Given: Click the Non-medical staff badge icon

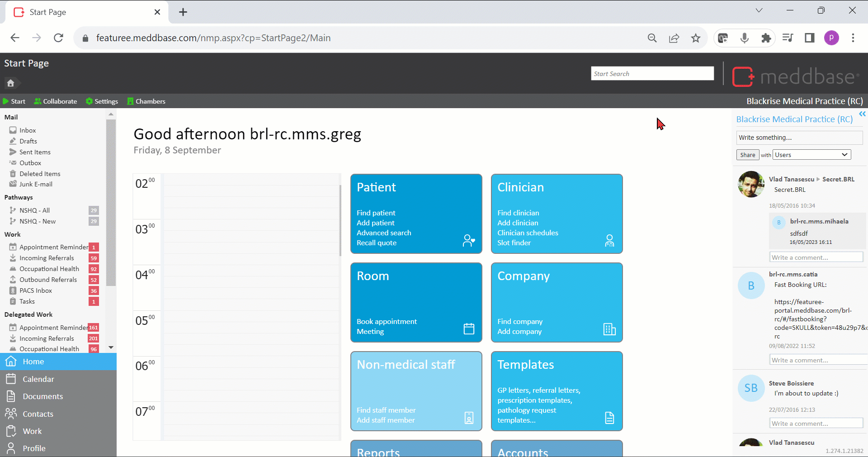Looking at the screenshot, I should (x=469, y=418).
